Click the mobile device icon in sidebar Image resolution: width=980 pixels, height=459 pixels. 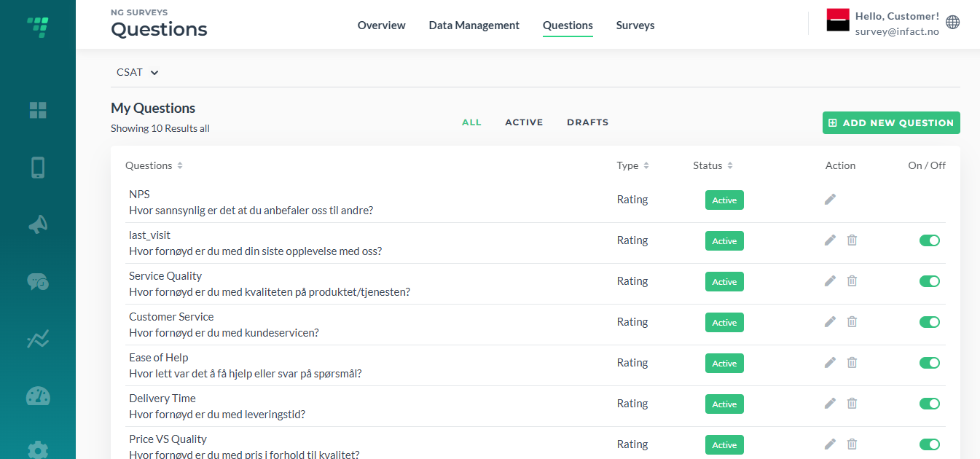pyautogui.click(x=38, y=168)
